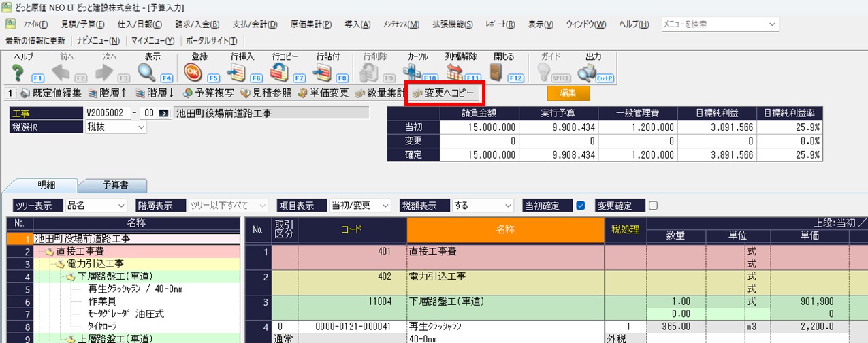Click the 行挿入 row insert icon
868x343 pixels.
tap(238, 71)
